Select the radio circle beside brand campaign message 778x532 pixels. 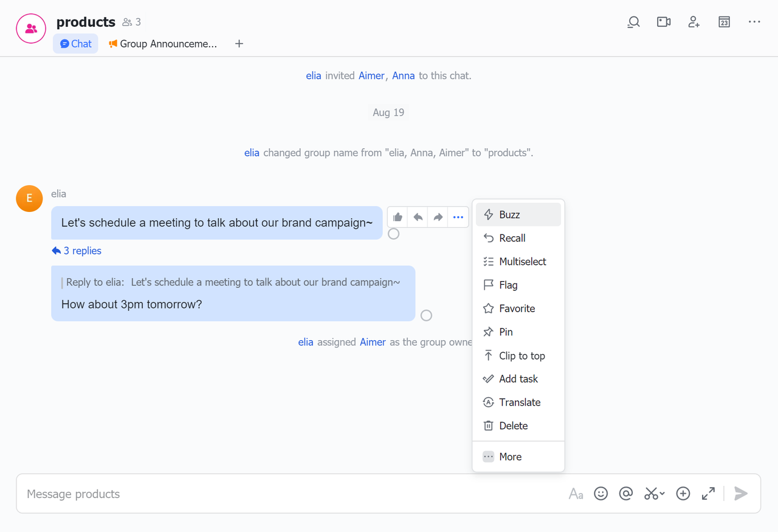click(394, 234)
